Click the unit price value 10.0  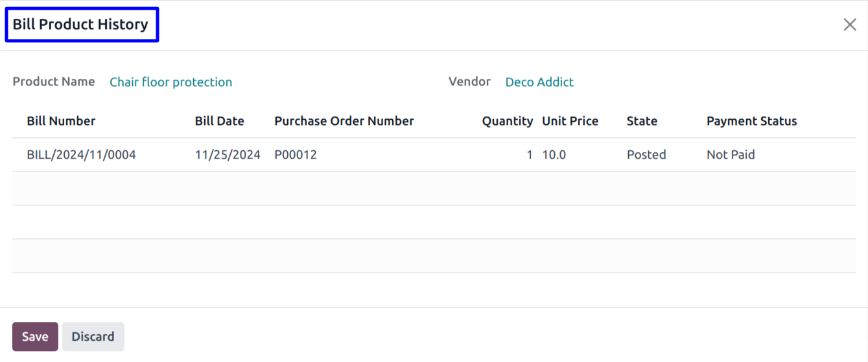coord(554,155)
